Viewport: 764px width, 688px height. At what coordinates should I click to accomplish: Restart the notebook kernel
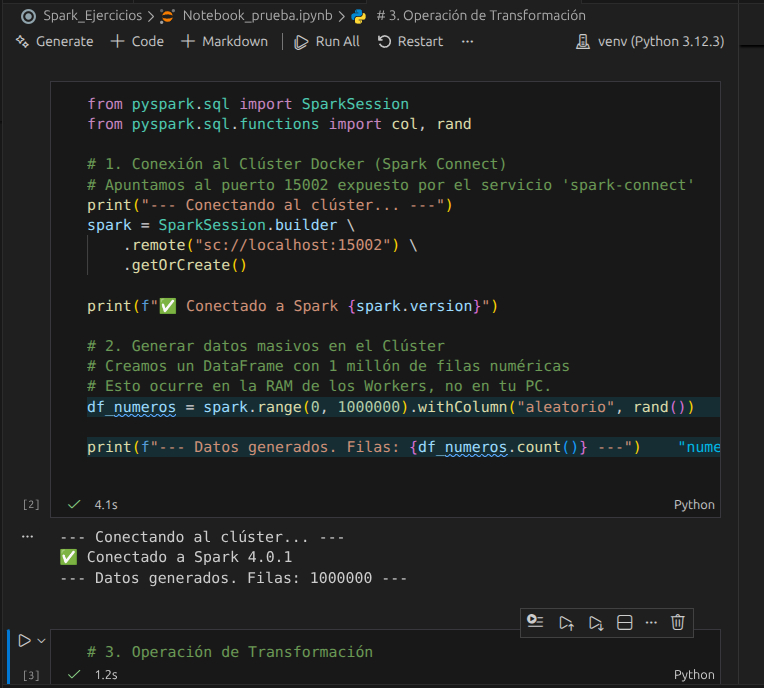coord(410,41)
